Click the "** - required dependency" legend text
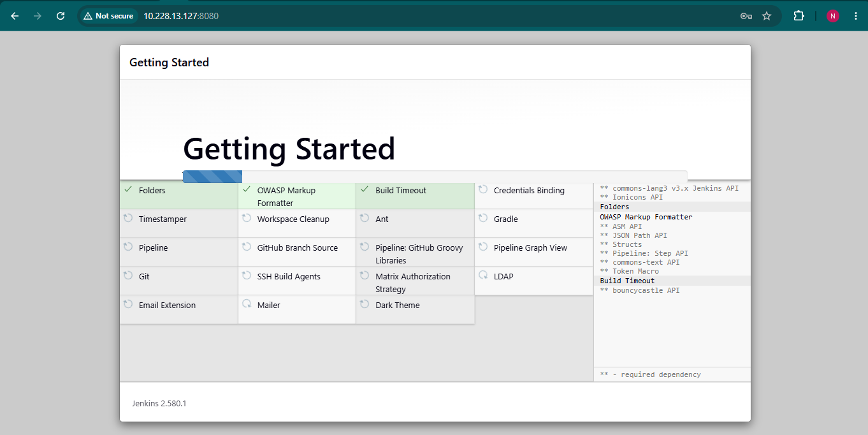The width and height of the screenshot is (868, 435). coord(651,374)
